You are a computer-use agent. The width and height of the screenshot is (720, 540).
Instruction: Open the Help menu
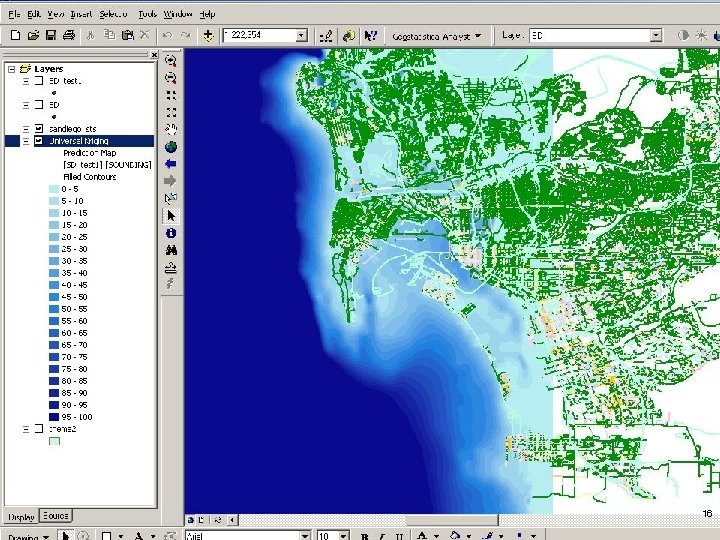coord(207,14)
